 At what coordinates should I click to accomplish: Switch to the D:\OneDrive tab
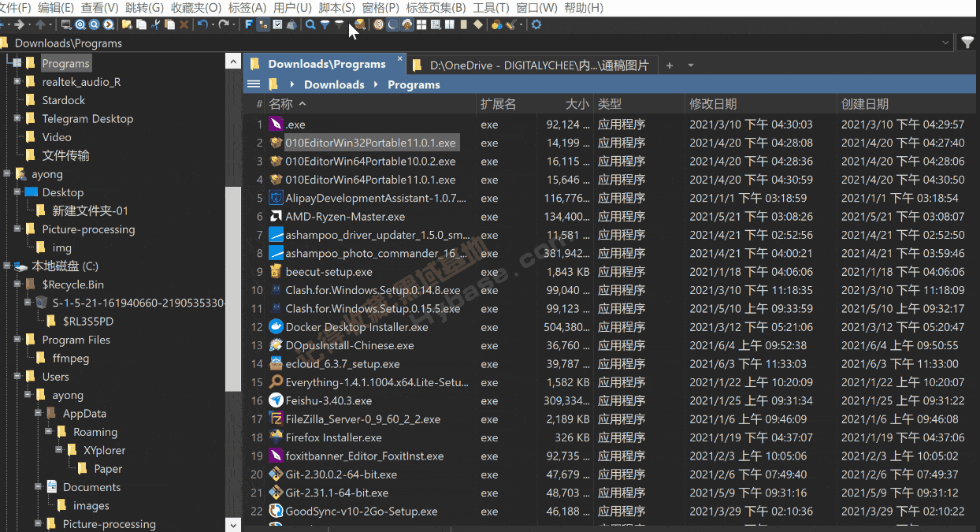[531, 65]
